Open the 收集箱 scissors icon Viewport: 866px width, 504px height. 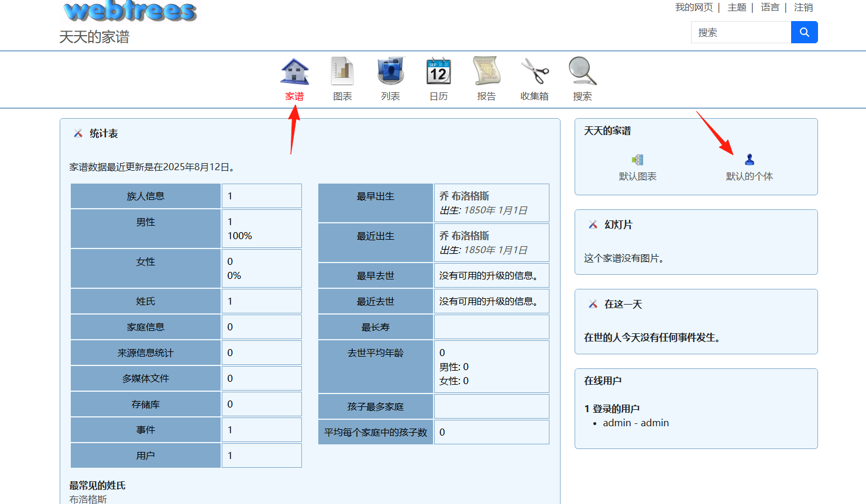[535, 71]
